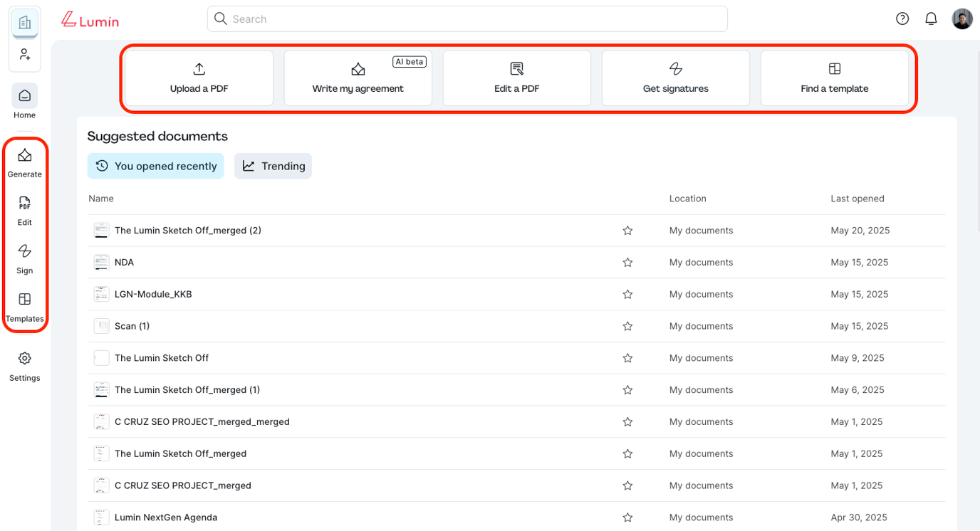Screen dimensions: 980x531
Task: Go to Home in the sidebar
Action: point(25,96)
